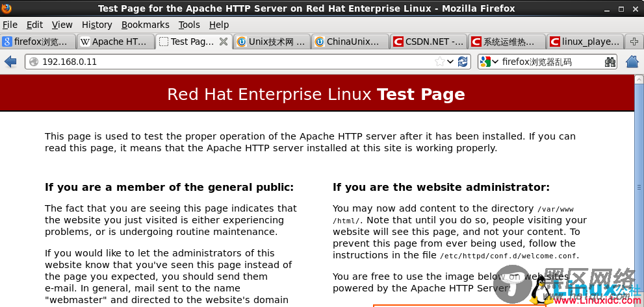Switch to the Unix技术网 tab

[x=273, y=42]
